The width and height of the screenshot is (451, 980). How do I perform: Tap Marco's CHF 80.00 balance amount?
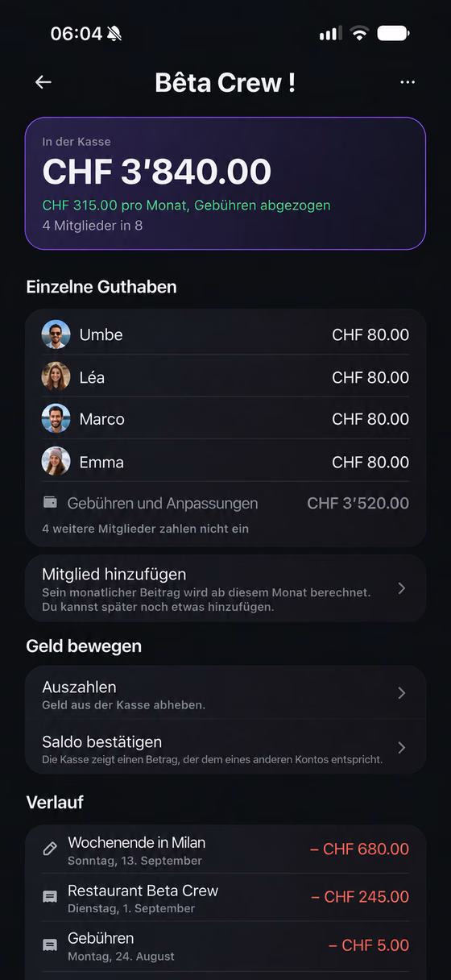(370, 419)
